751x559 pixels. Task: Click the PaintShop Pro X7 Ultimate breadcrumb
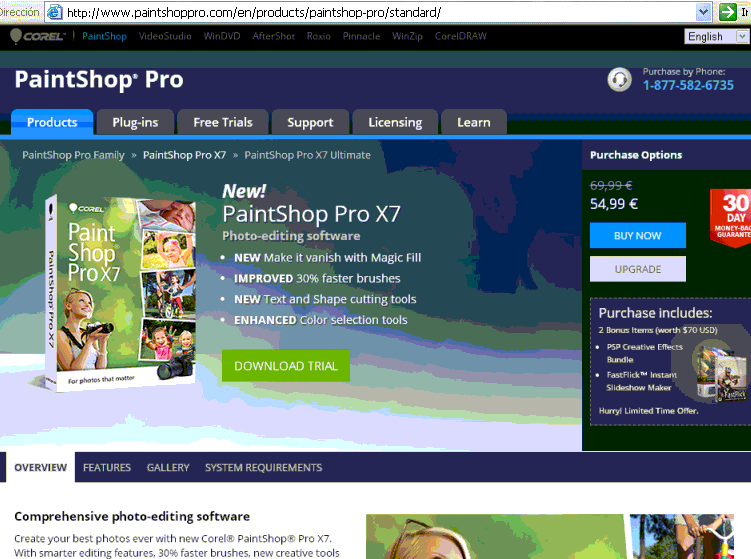(x=307, y=155)
